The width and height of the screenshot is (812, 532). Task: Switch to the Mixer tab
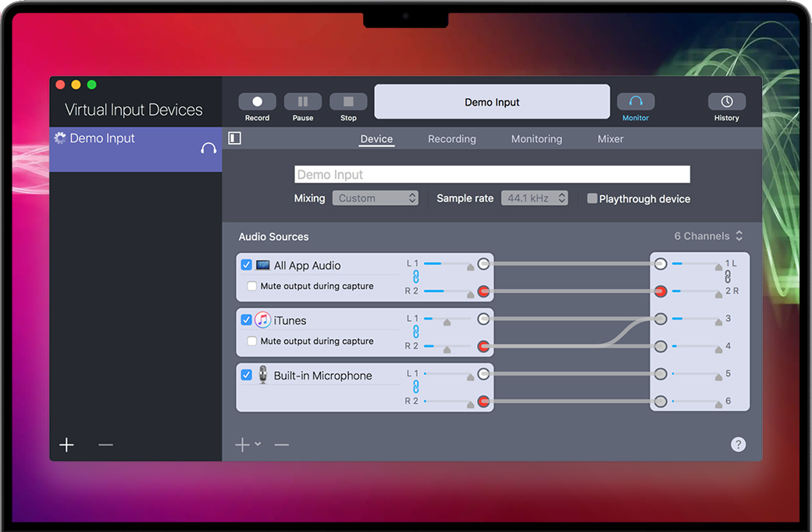click(610, 139)
